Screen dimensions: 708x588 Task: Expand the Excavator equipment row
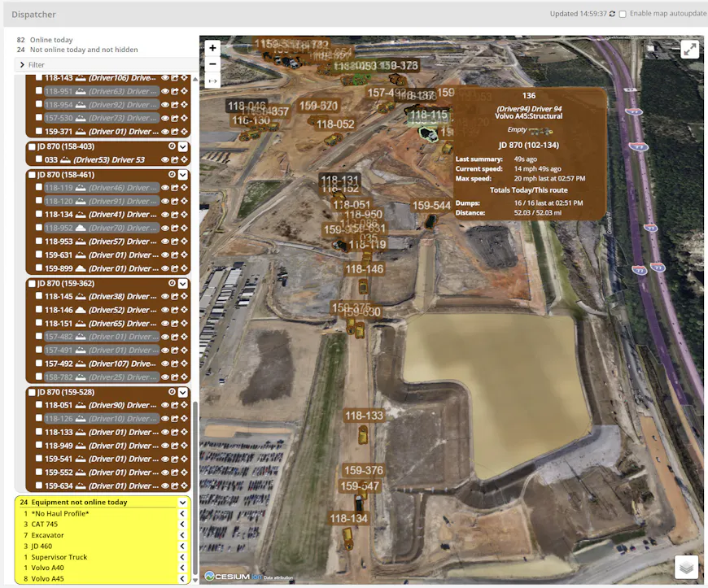pyautogui.click(x=182, y=535)
